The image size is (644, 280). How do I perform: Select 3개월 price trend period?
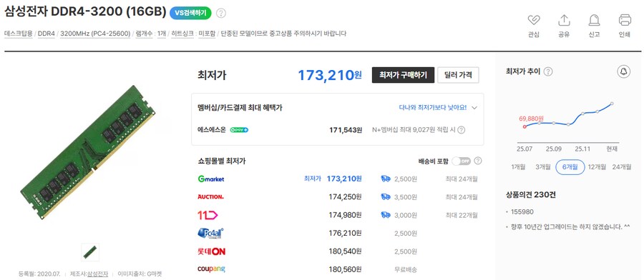coord(543,167)
